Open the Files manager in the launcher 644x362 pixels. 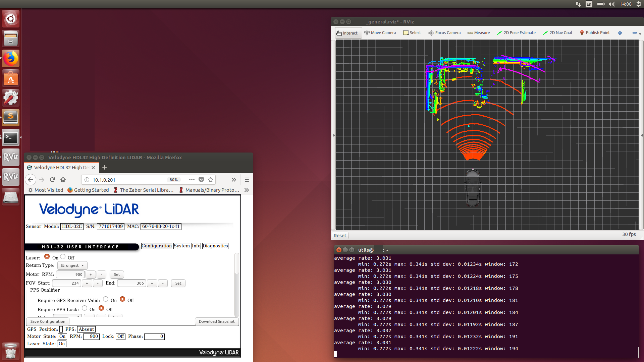11,39
